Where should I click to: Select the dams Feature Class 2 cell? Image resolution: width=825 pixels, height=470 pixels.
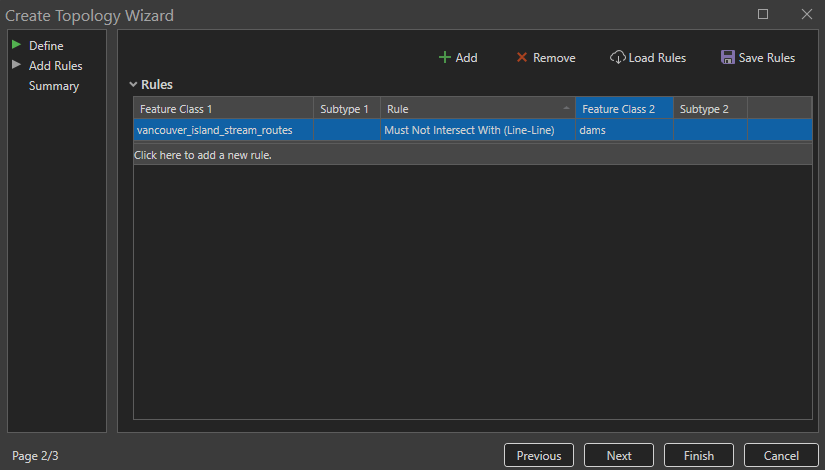click(623, 131)
